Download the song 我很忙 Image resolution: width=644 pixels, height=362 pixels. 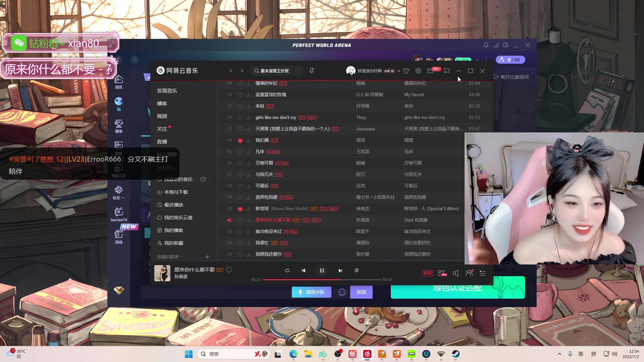[x=248, y=243]
